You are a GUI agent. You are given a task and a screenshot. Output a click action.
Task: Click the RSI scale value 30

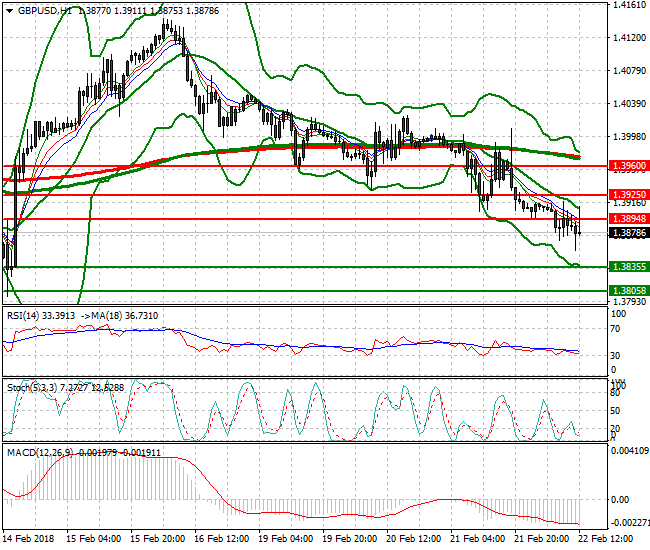pos(616,356)
